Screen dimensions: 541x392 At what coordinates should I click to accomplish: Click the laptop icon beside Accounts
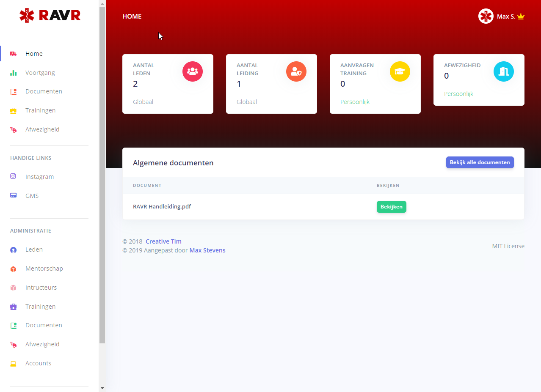13,363
